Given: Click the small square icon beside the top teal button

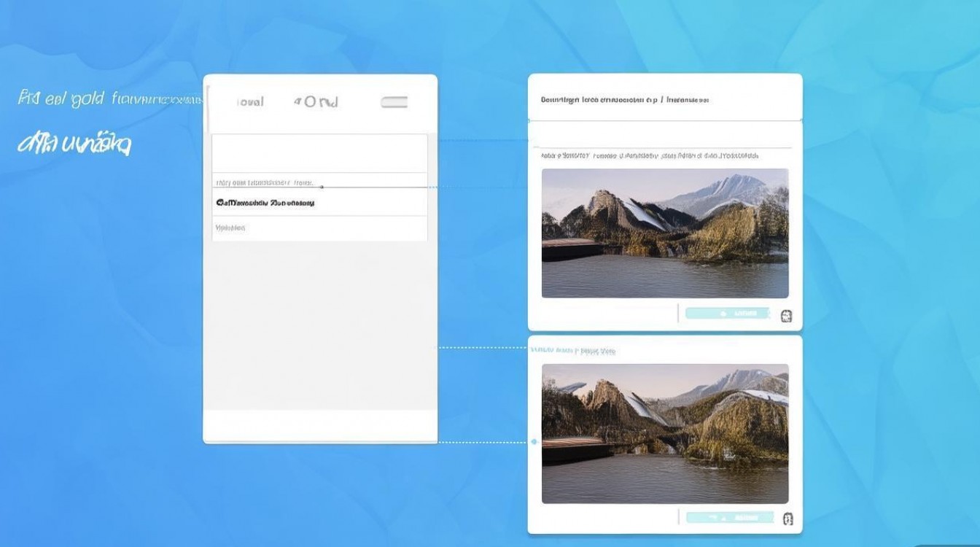Looking at the screenshot, I should (786, 316).
